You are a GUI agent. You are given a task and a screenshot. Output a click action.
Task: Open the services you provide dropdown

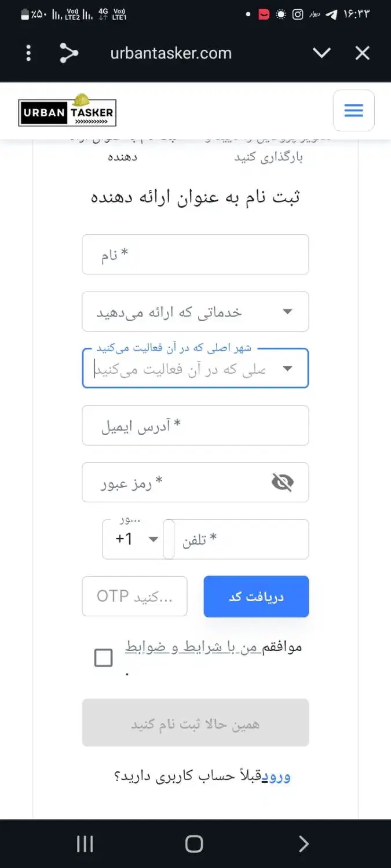(195, 311)
